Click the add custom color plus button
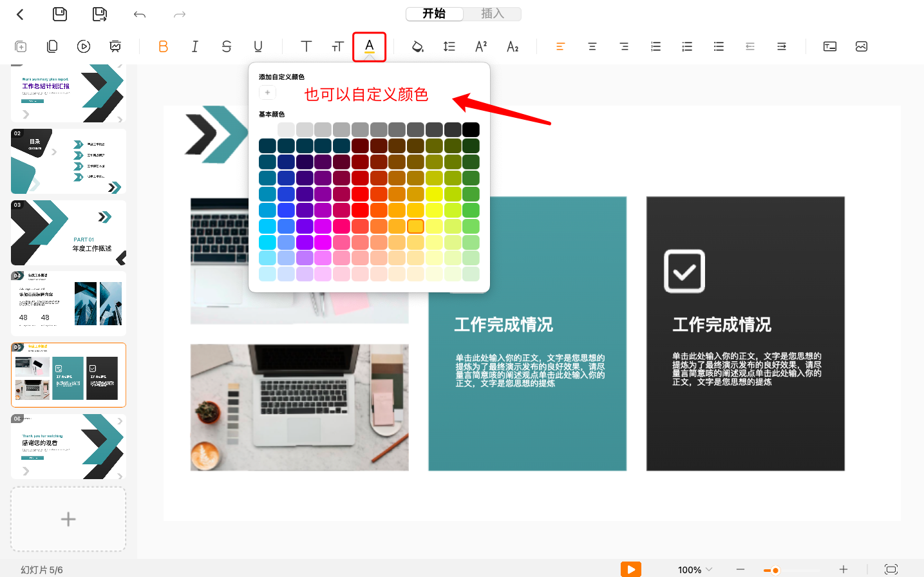 (x=267, y=93)
